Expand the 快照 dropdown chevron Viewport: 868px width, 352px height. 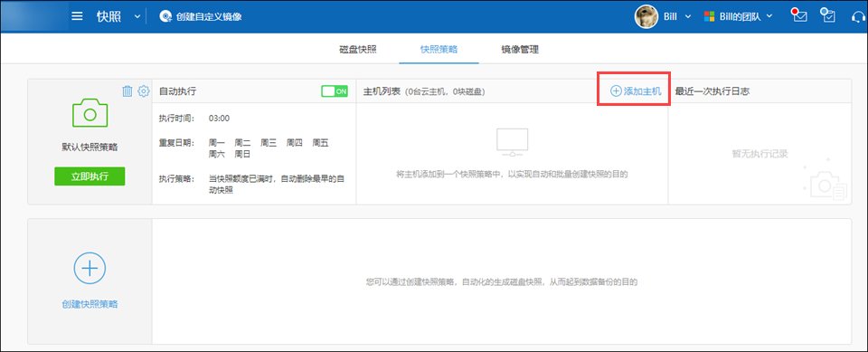pyautogui.click(x=137, y=16)
